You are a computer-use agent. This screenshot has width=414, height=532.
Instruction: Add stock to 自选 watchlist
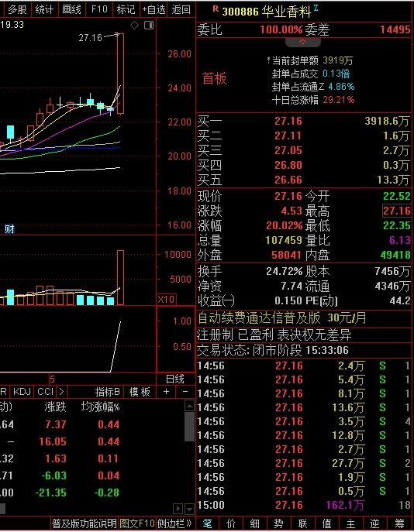[x=154, y=9]
